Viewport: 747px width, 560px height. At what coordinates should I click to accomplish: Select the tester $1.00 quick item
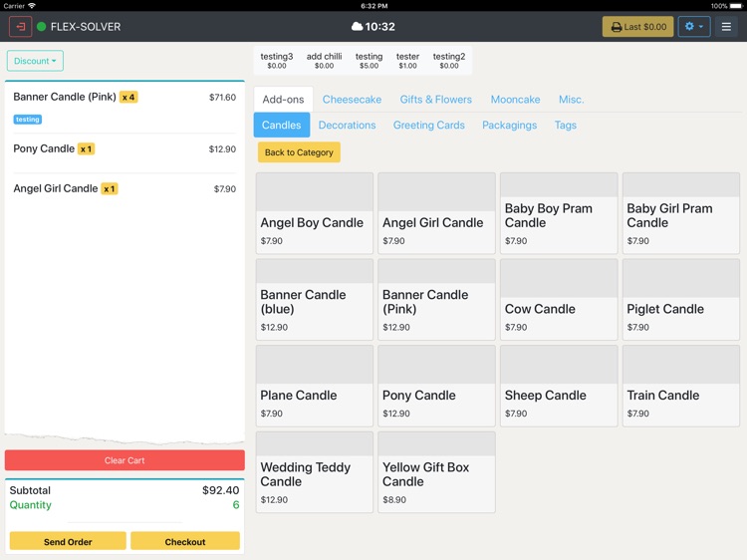tap(407, 61)
